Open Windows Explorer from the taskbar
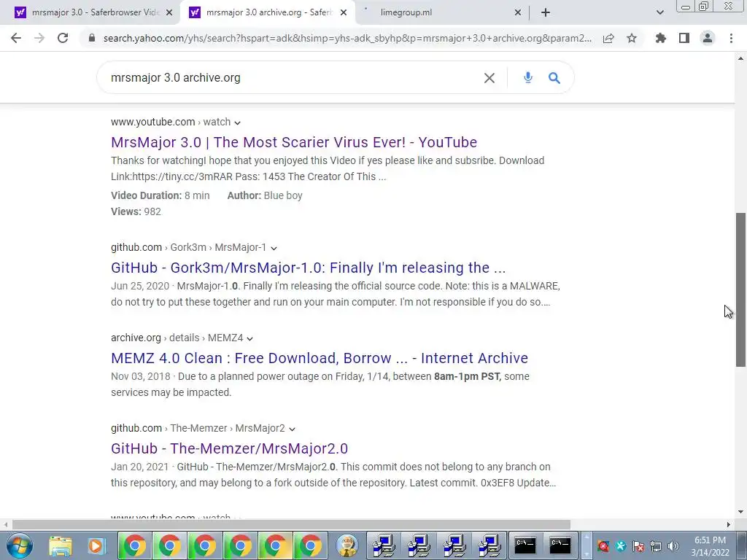The width and height of the screenshot is (747, 560). pos(61,545)
